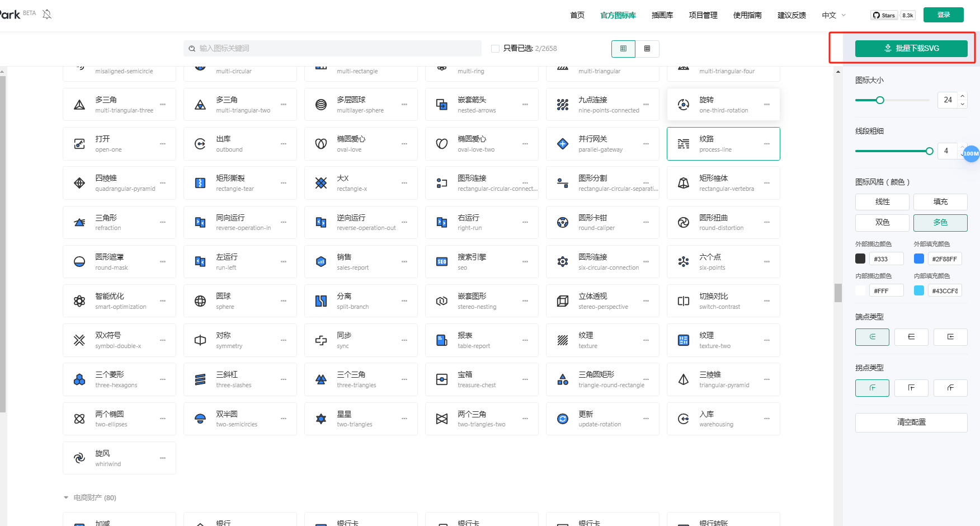Open more options for switch-contrast card
Viewport: 980px width, 526px height.
(x=767, y=301)
